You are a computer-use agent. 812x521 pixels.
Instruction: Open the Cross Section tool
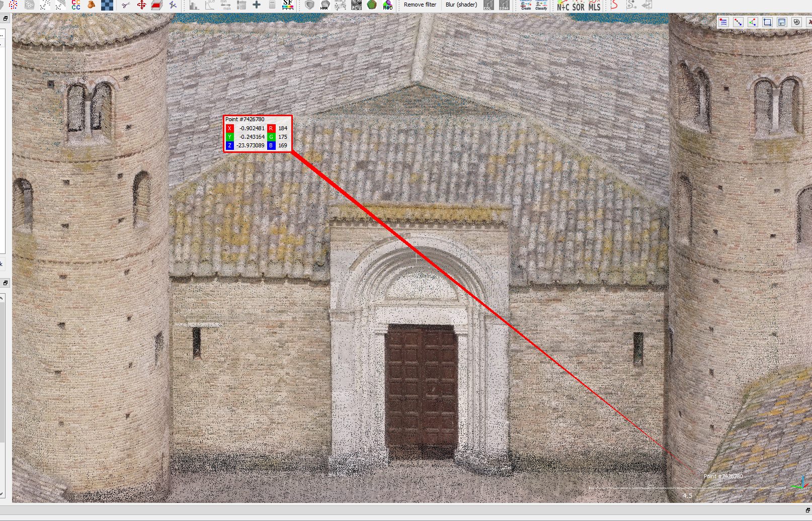(156, 5)
